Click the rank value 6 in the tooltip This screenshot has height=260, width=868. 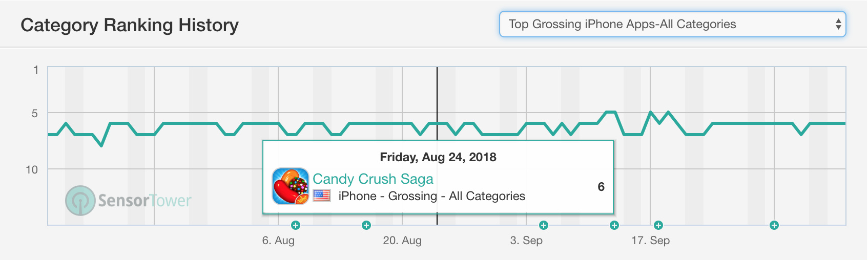tap(601, 187)
